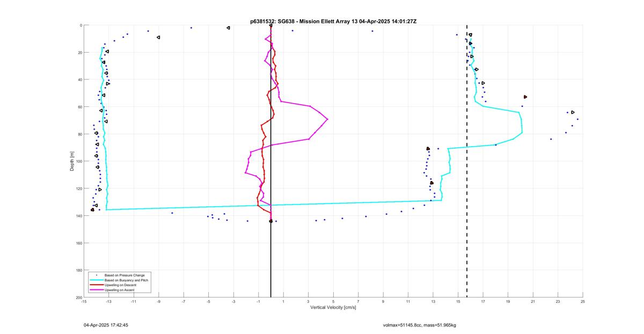This screenshot has width=644, height=334.
Task: Click x-axis tick label '19'
Action: (x=508, y=302)
